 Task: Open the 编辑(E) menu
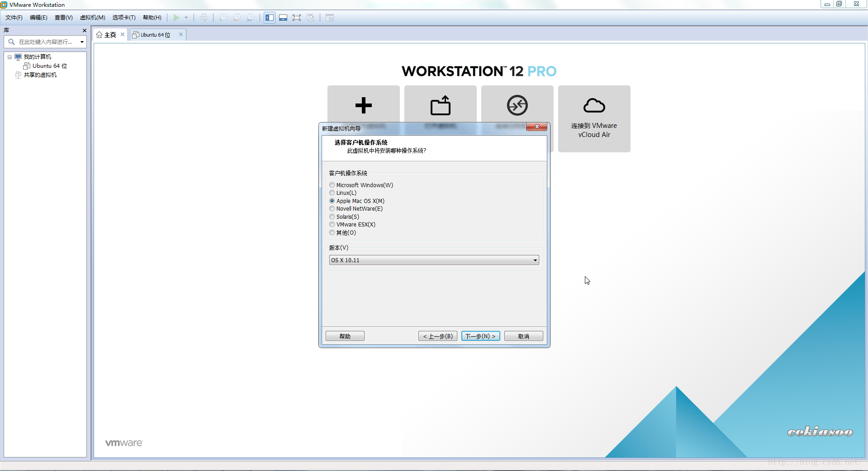click(x=38, y=18)
